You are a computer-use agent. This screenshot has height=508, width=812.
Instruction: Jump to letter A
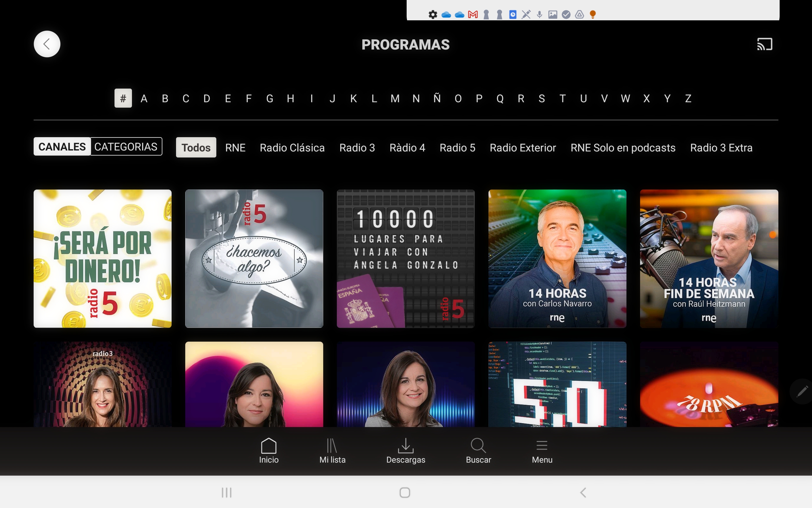coord(144,98)
